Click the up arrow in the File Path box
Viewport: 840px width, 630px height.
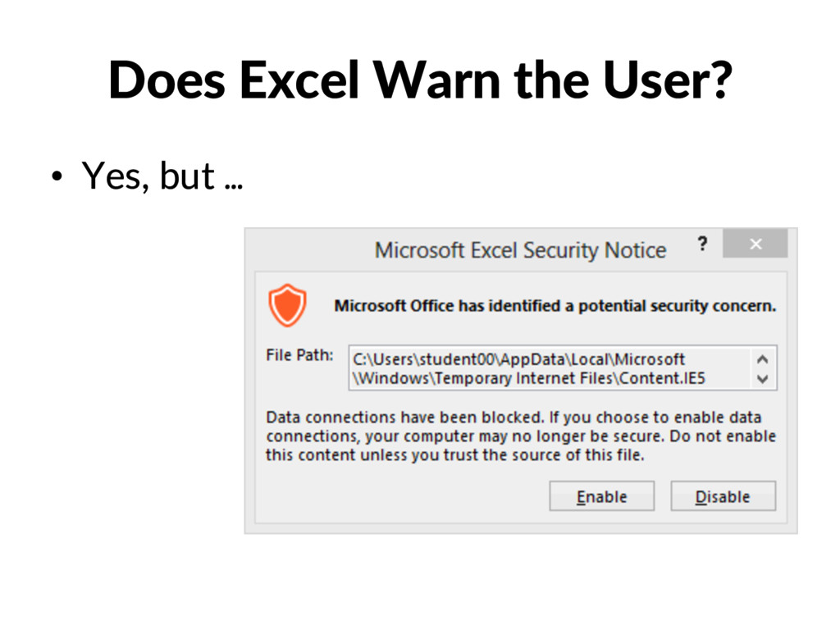coord(763,359)
